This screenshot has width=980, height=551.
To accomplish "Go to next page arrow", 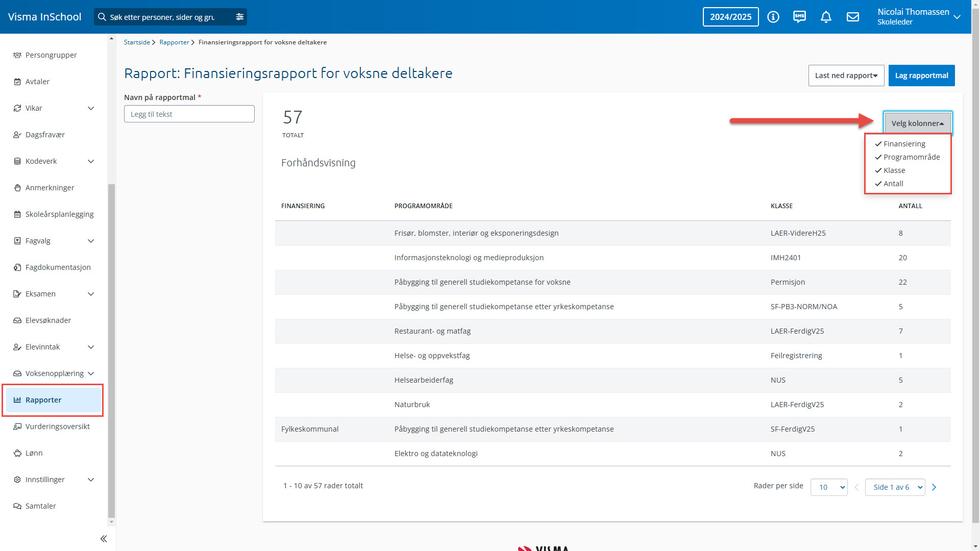I will pyautogui.click(x=934, y=487).
